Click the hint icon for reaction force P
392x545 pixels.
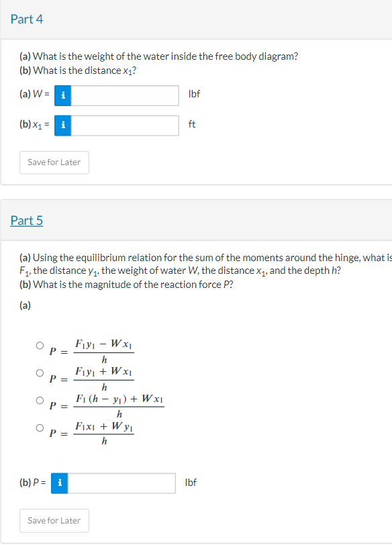point(62,483)
